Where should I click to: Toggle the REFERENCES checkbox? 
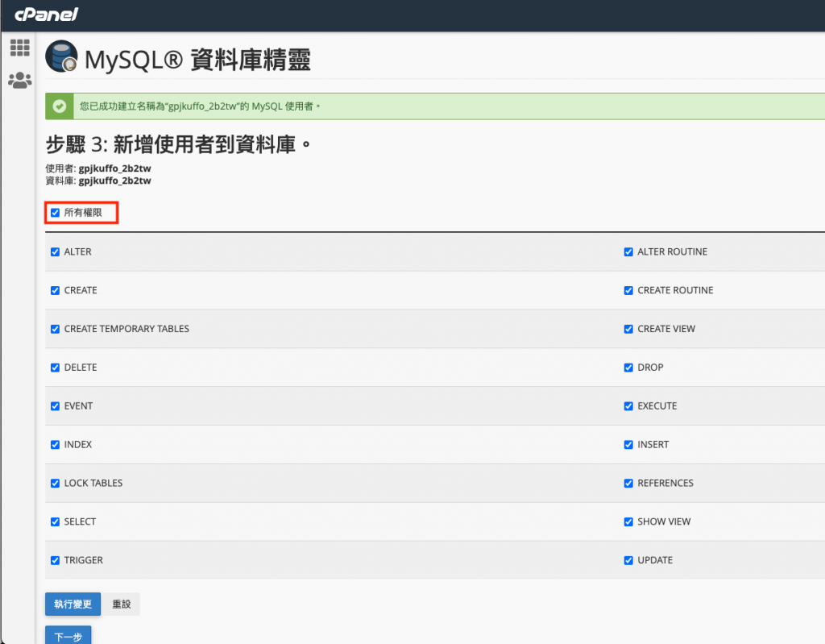[628, 483]
